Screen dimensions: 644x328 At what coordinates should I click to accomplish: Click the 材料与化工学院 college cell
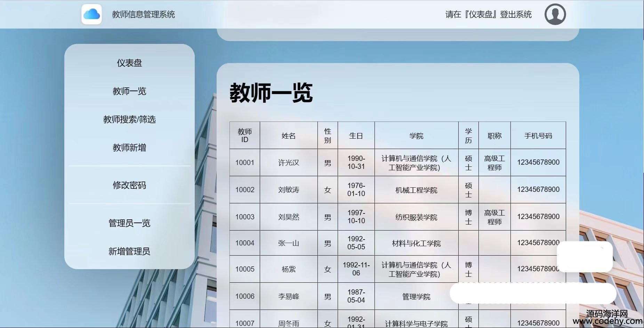416,243
